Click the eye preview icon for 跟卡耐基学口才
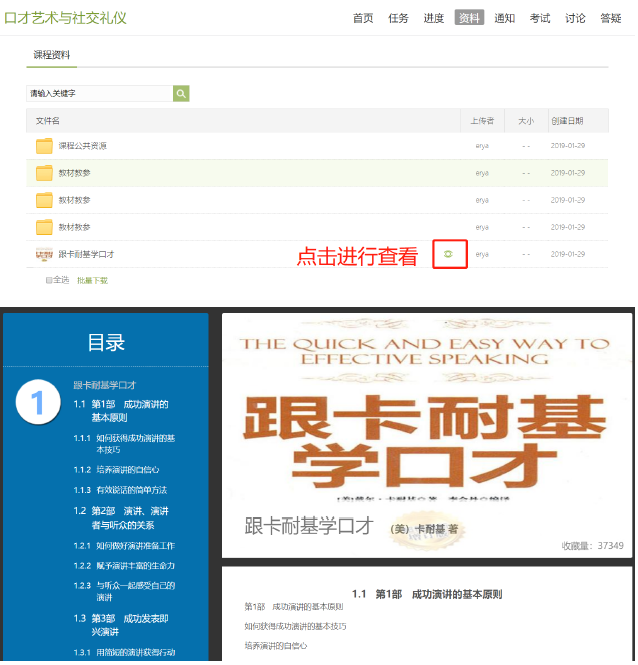 coord(449,254)
